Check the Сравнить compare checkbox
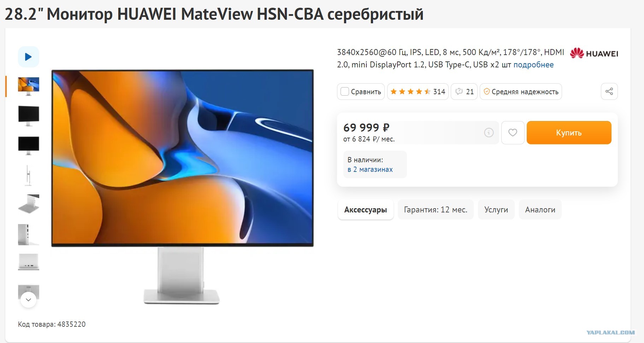The height and width of the screenshot is (343, 644). click(x=345, y=92)
